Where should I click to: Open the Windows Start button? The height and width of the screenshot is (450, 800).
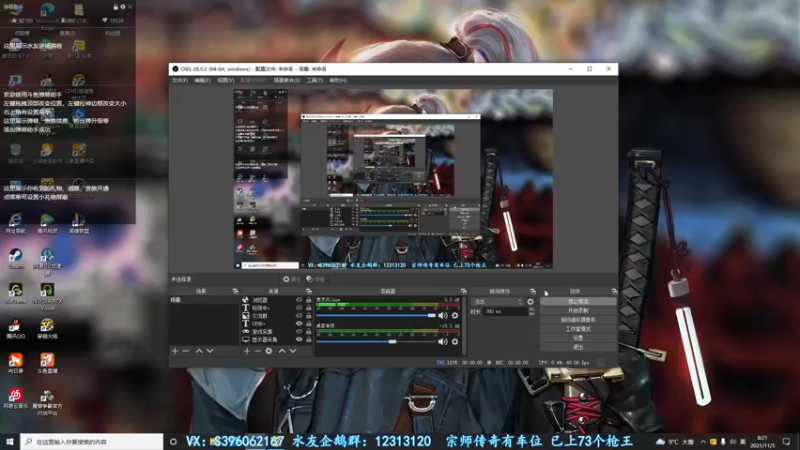pyautogui.click(x=10, y=441)
